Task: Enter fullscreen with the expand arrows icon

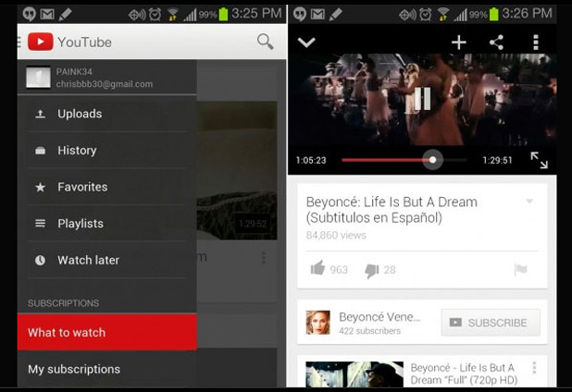Action: click(539, 160)
